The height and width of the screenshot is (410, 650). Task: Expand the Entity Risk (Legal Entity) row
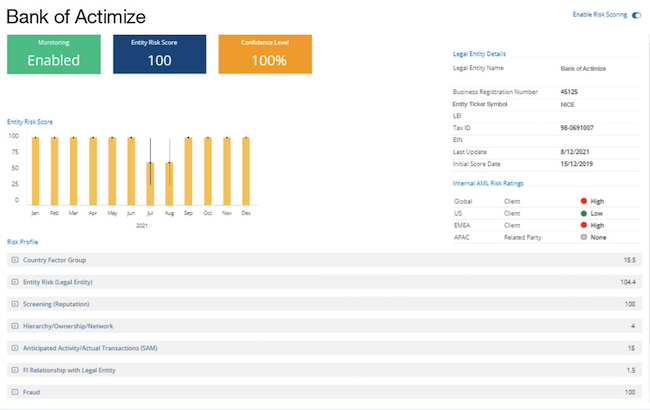click(x=15, y=281)
